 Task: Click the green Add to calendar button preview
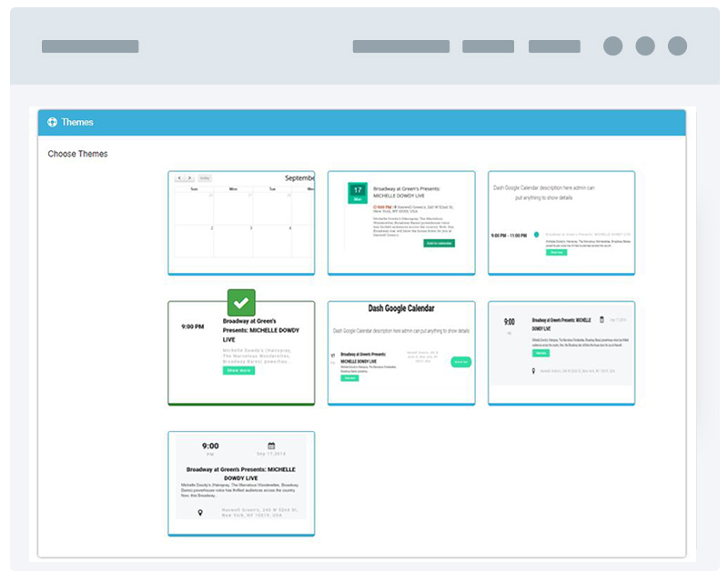[x=440, y=243]
